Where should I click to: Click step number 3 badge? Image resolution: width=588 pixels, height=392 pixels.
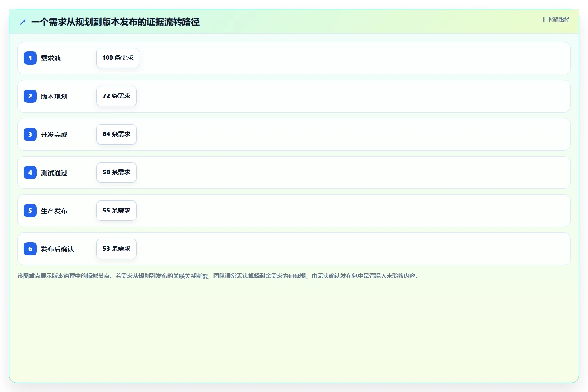pyautogui.click(x=30, y=134)
